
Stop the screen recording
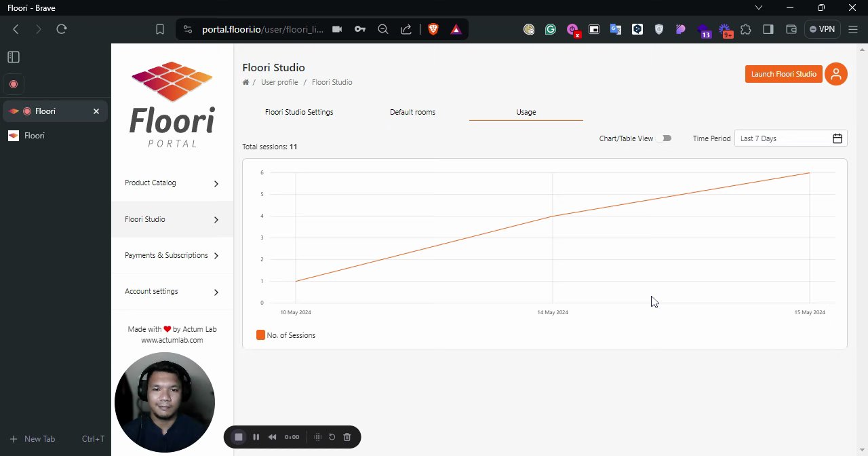(x=239, y=437)
